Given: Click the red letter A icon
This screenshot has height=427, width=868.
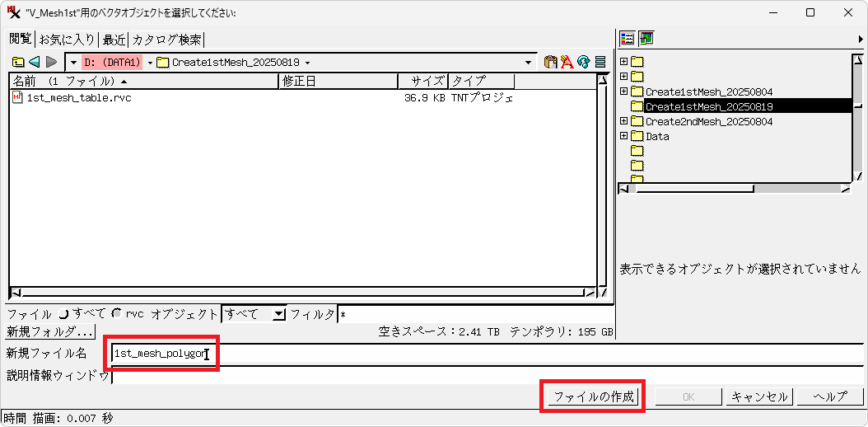Looking at the screenshot, I should pyautogui.click(x=567, y=62).
